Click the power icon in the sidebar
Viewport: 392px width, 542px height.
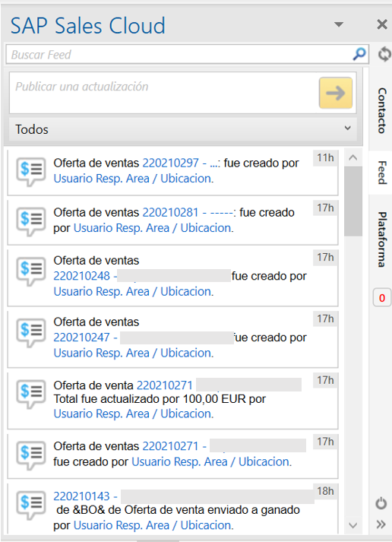point(381,503)
